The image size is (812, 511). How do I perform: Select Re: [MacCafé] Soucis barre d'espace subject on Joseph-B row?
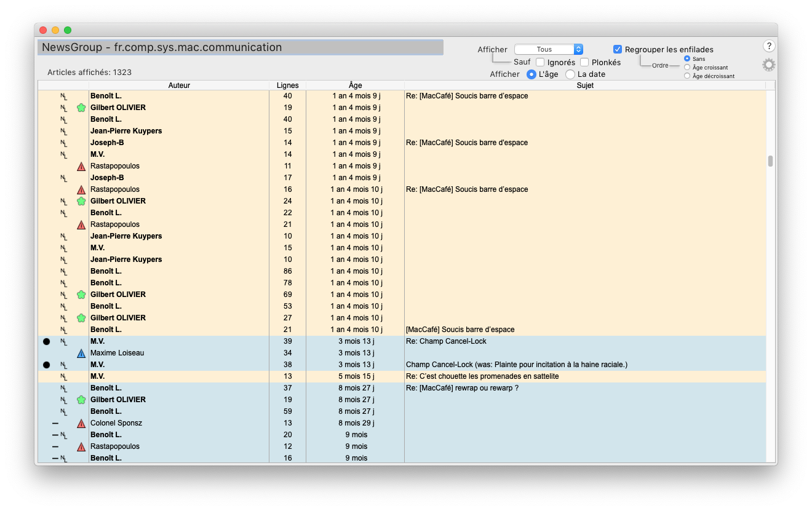[467, 143]
